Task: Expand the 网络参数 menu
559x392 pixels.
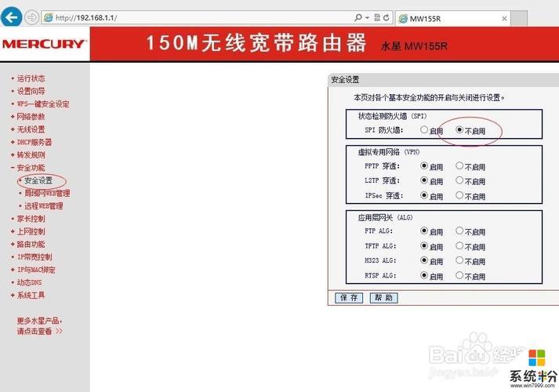Action: point(31,117)
